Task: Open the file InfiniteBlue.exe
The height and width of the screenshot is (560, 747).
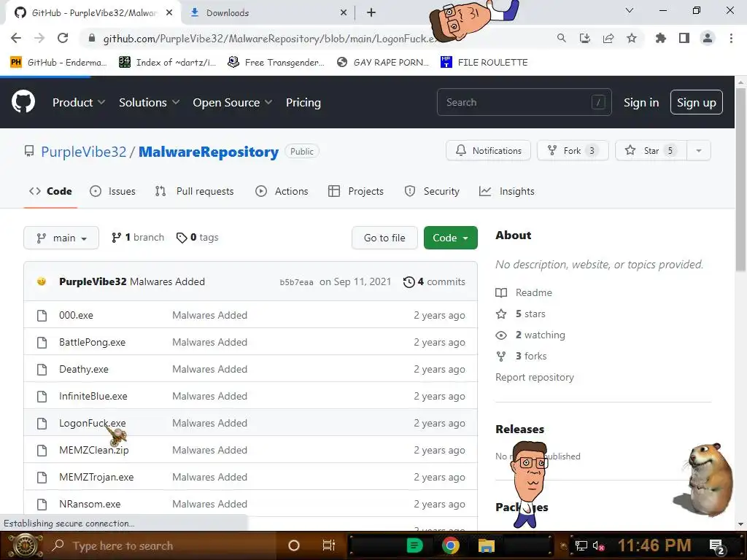Action: coord(93,396)
